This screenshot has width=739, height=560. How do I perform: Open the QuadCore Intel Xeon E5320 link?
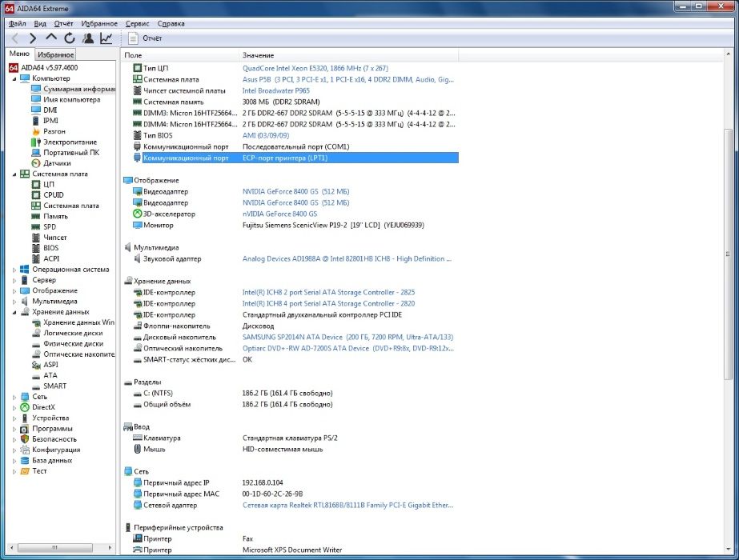[315, 68]
